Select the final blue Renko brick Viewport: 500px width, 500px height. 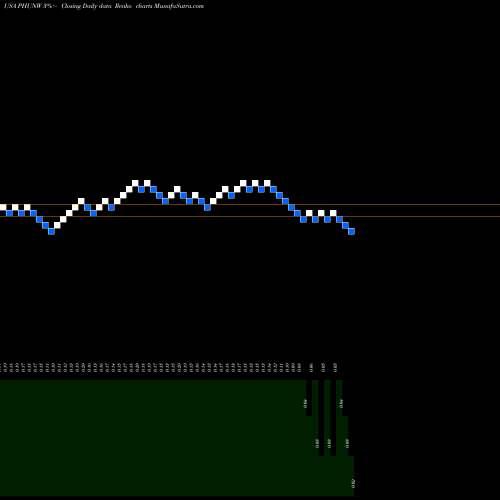[x=351, y=231]
